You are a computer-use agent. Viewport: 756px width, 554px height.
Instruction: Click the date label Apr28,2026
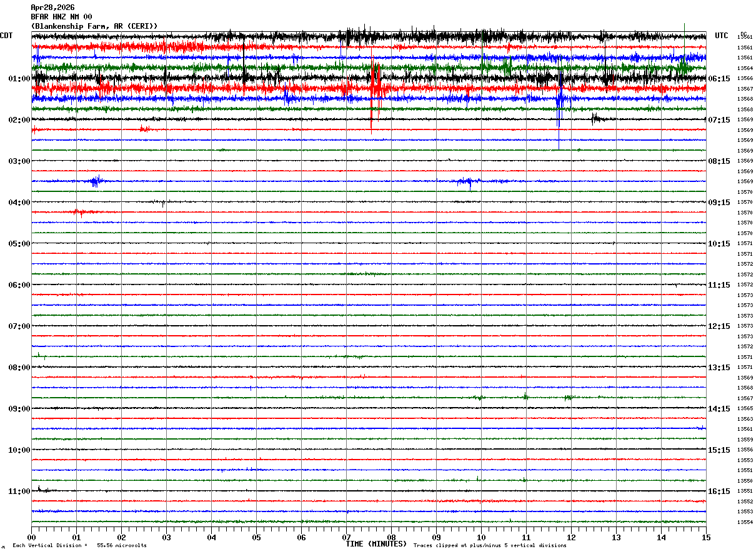tap(52, 8)
